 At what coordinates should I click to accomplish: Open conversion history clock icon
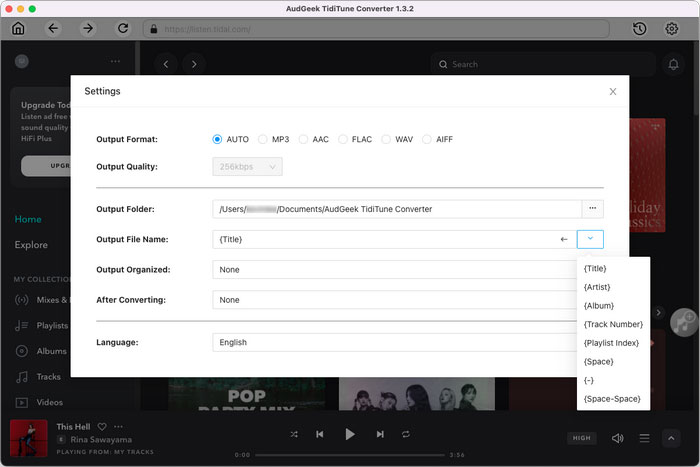640,29
